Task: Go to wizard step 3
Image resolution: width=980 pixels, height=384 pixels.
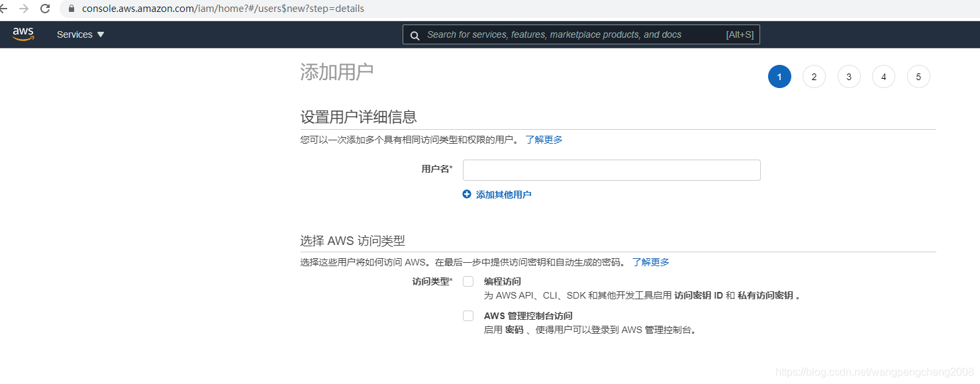Action: pos(849,77)
